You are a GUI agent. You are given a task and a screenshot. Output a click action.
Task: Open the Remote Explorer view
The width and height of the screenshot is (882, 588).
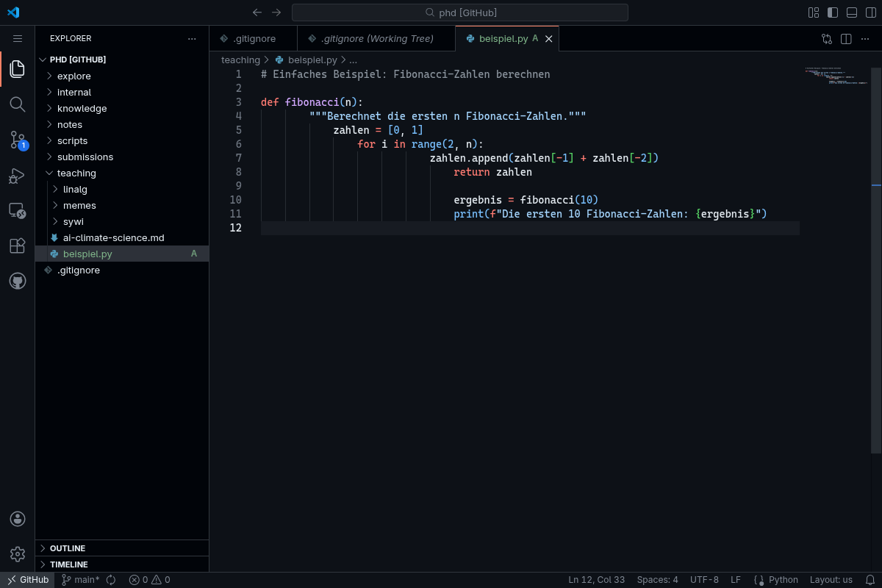point(18,210)
